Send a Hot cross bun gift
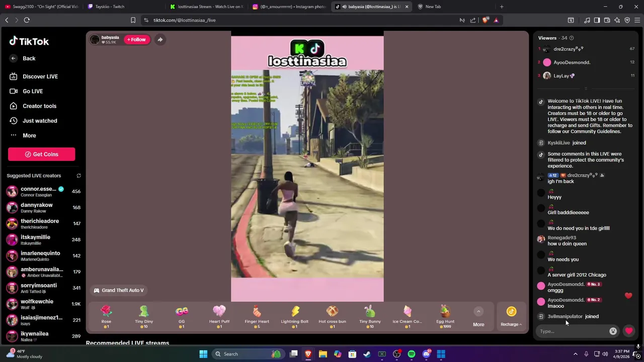The width and height of the screenshot is (644, 362). (x=332, y=316)
